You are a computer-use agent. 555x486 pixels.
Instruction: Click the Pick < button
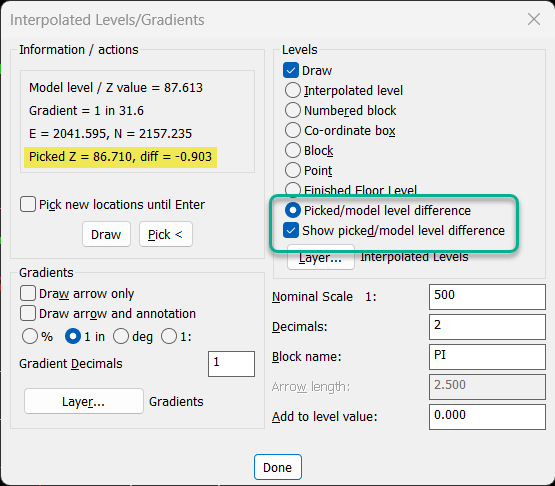(166, 234)
